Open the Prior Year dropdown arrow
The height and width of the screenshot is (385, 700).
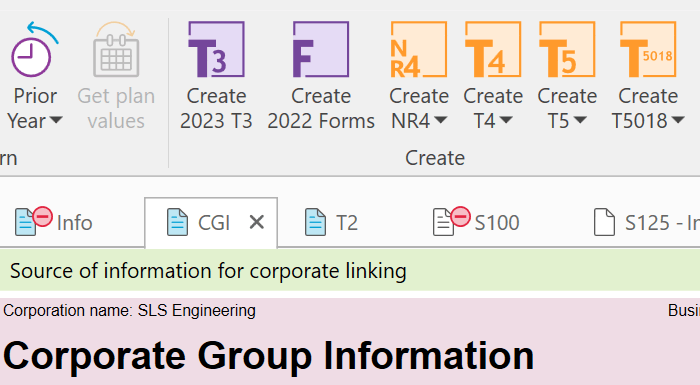click(56, 120)
